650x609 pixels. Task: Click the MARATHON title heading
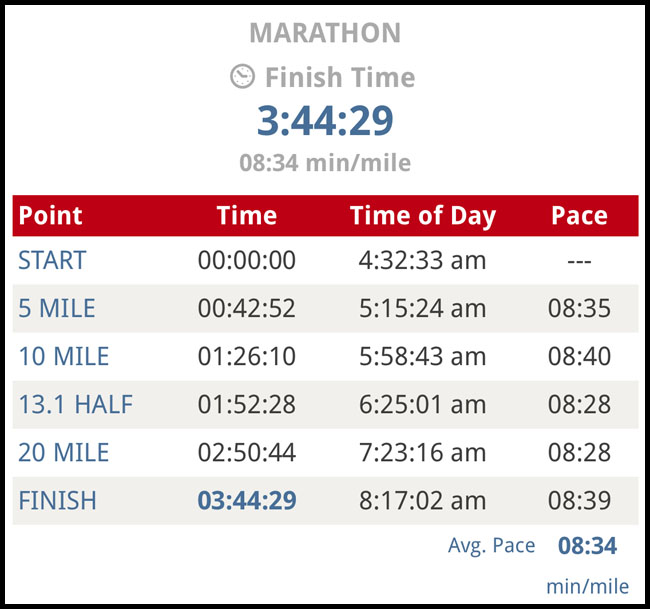[x=325, y=32]
